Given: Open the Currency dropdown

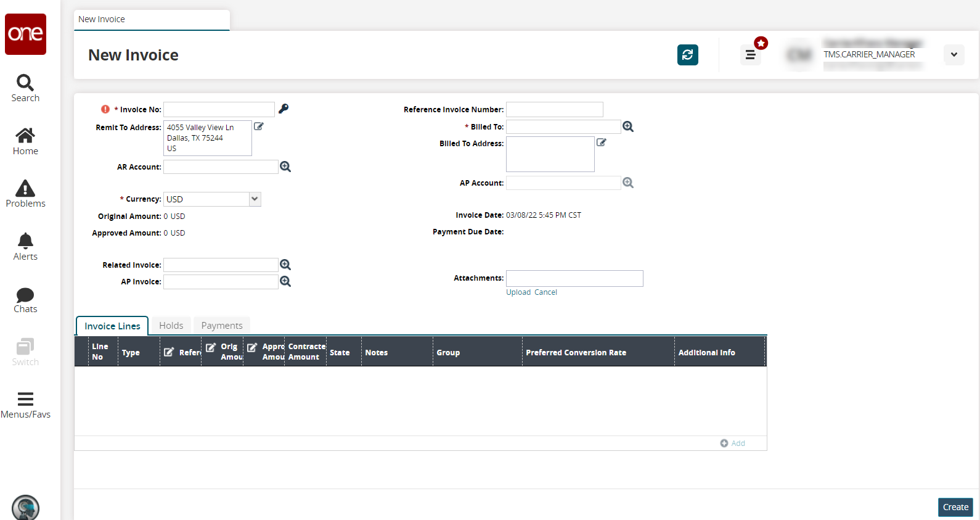Looking at the screenshot, I should click(255, 199).
